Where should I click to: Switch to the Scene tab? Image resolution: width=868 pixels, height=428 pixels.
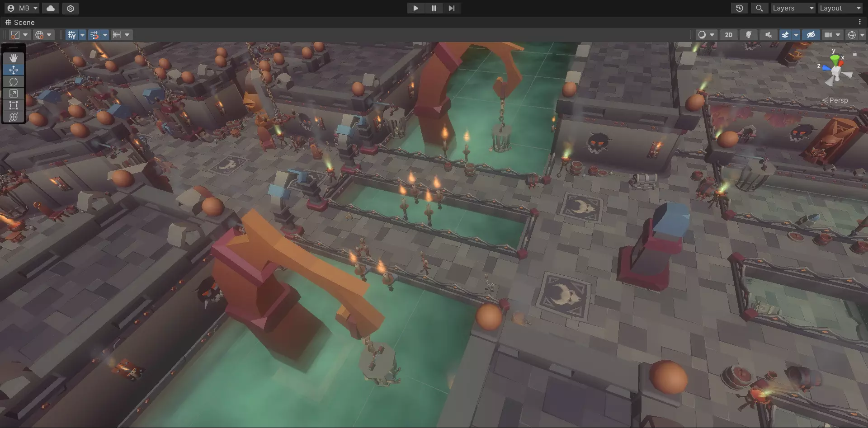20,22
